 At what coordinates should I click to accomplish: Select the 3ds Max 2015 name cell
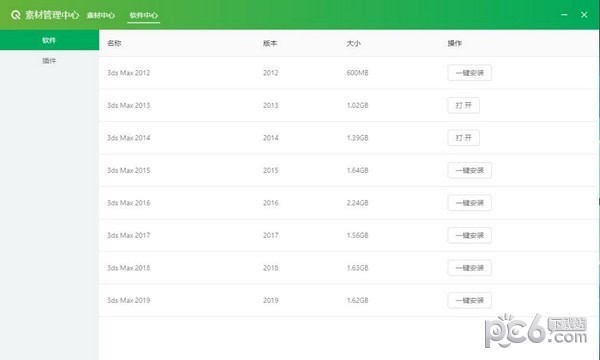tap(129, 170)
